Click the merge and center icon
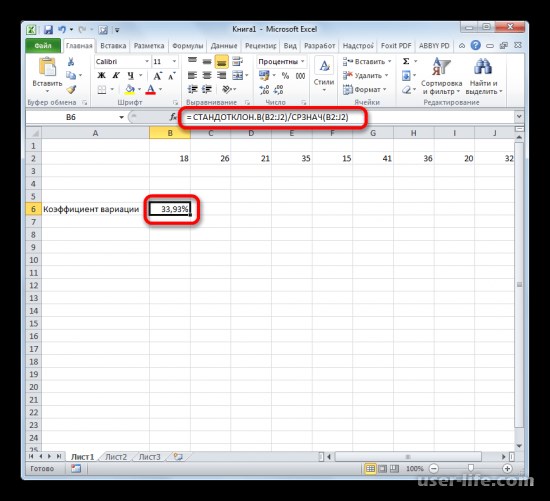550x501 pixels. 237,75
